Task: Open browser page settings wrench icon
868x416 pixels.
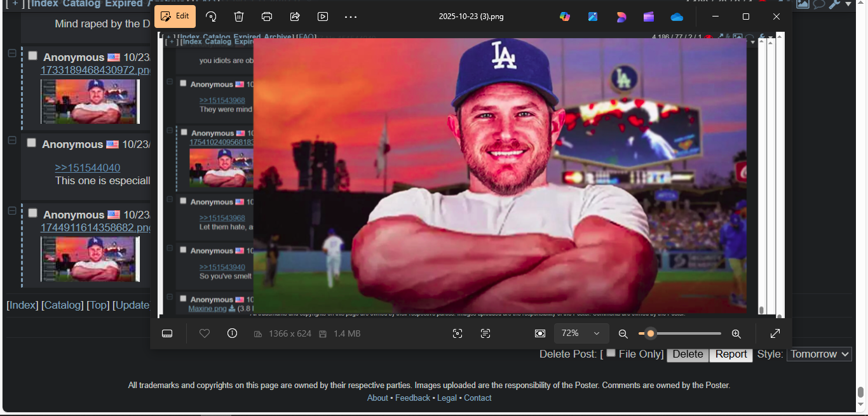Action: tap(834, 4)
